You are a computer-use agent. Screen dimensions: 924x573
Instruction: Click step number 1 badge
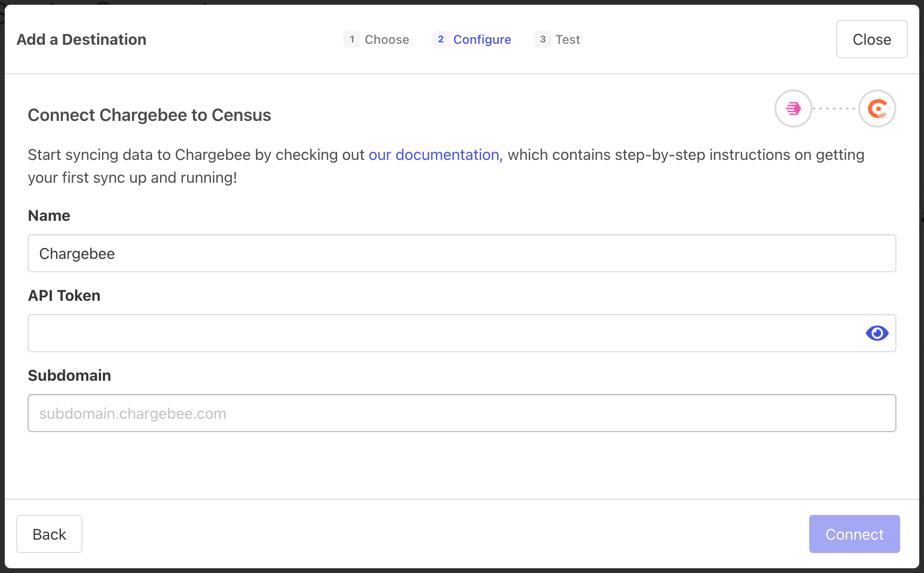(352, 39)
